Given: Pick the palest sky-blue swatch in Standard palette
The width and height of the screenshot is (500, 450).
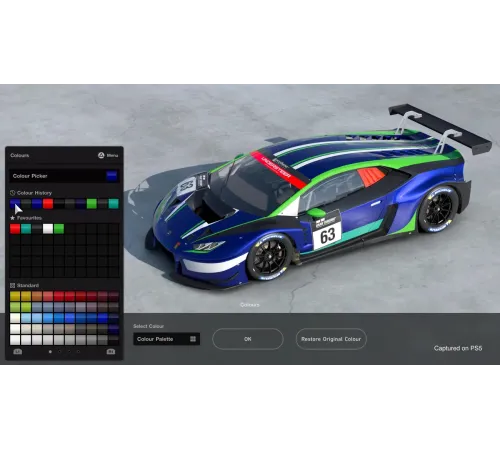Looking at the screenshot, I should 26,318.
